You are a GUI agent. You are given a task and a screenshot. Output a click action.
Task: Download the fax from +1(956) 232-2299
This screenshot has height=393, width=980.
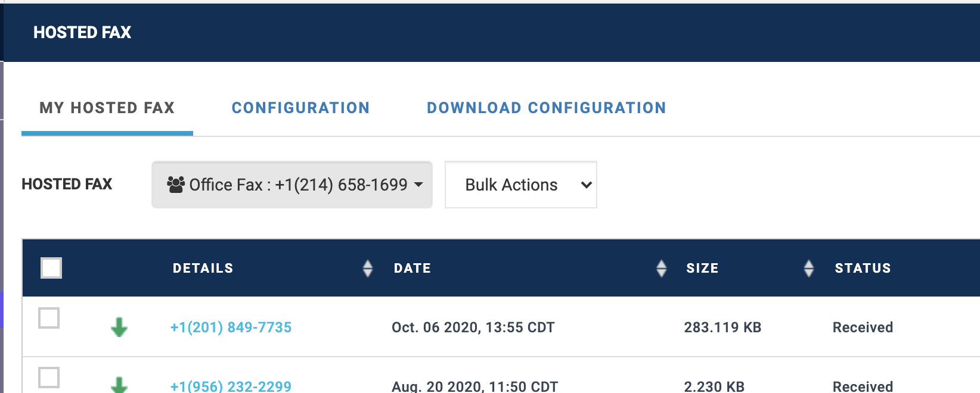(x=119, y=385)
